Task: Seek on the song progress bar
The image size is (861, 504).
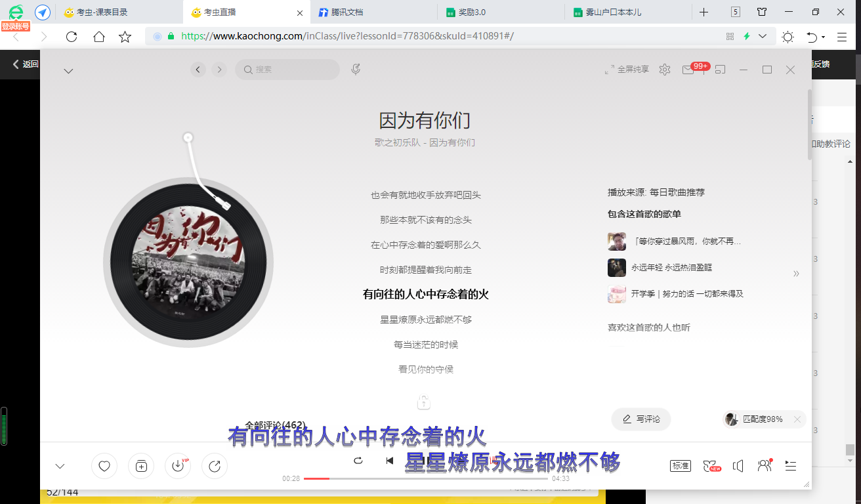Action: tap(426, 478)
